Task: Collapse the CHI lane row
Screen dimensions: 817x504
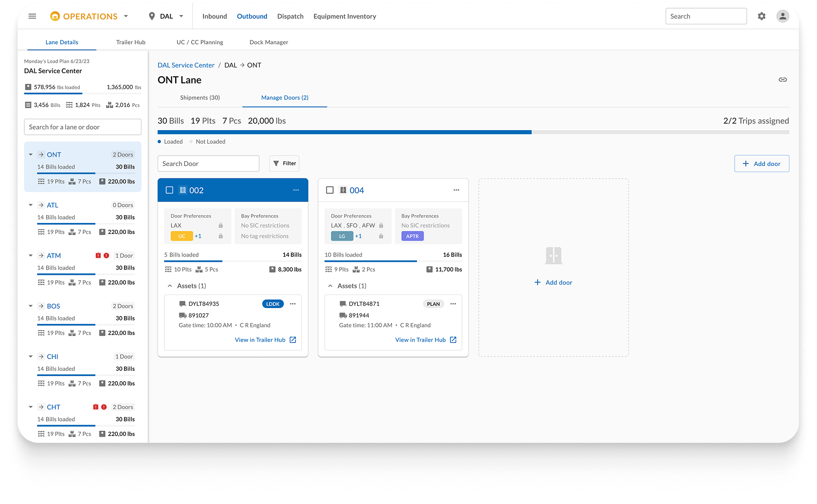Action: click(x=31, y=357)
